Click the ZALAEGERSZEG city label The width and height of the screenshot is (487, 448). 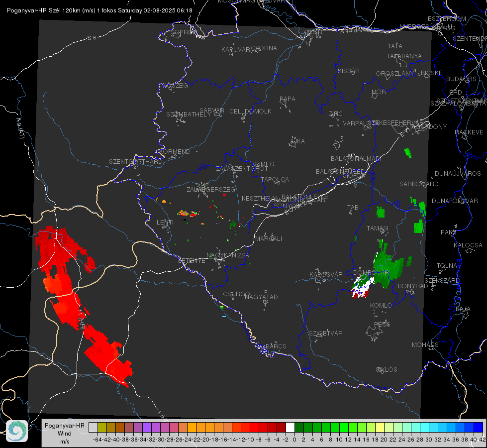[211, 189]
